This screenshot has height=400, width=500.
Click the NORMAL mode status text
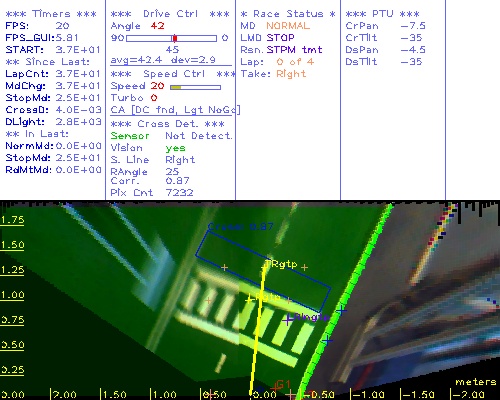pyautogui.click(x=288, y=26)
